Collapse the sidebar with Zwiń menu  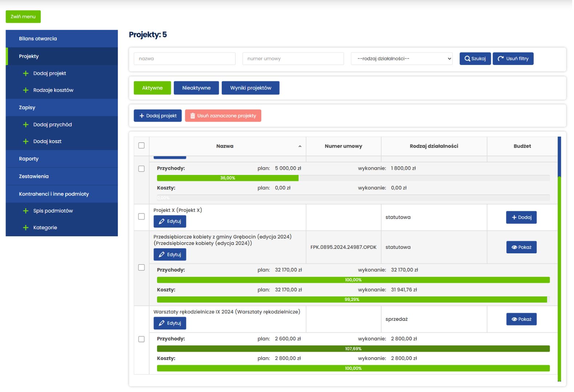pos(23,17)
